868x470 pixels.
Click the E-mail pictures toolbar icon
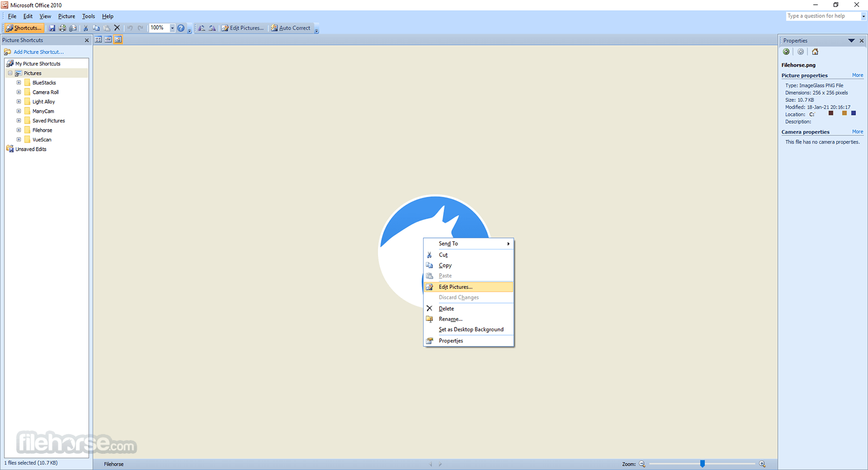(73, 28)
